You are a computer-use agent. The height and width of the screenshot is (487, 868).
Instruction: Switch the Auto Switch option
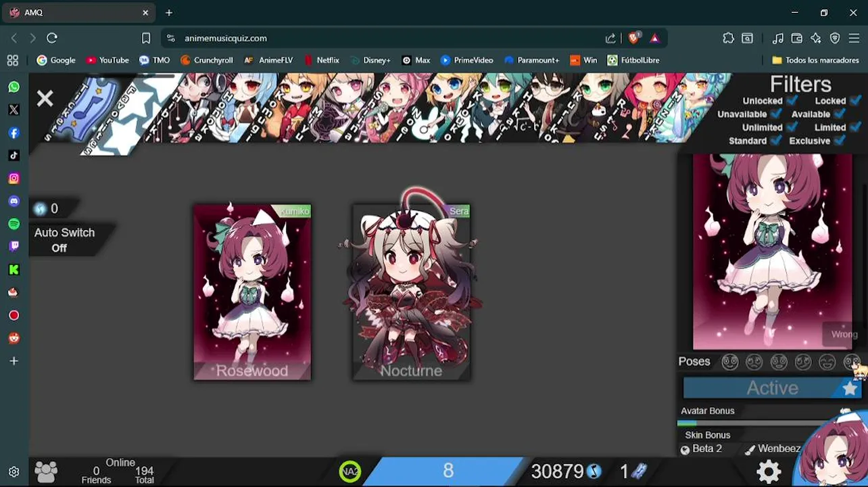[x=64, y=240]
